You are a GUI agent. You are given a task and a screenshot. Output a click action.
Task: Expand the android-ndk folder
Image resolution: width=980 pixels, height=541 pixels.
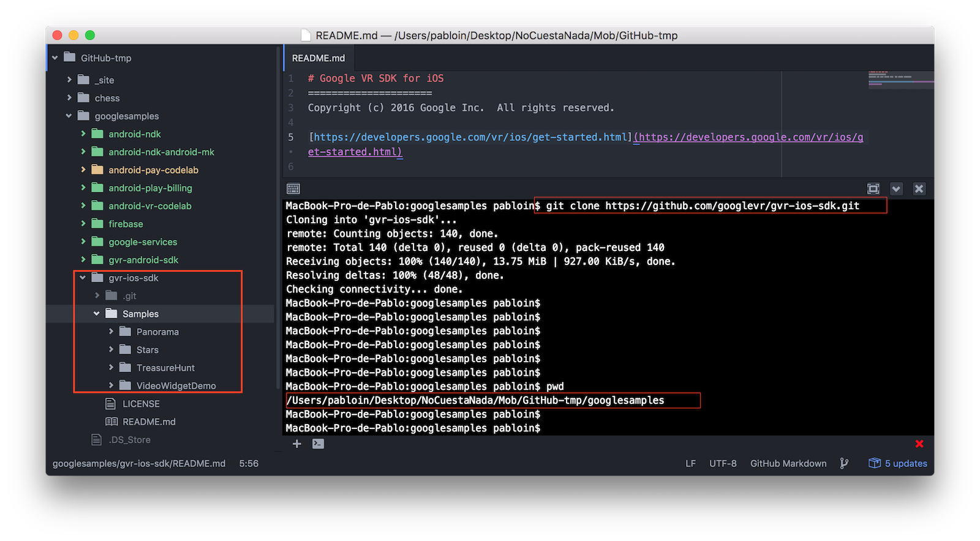[83, 133]
